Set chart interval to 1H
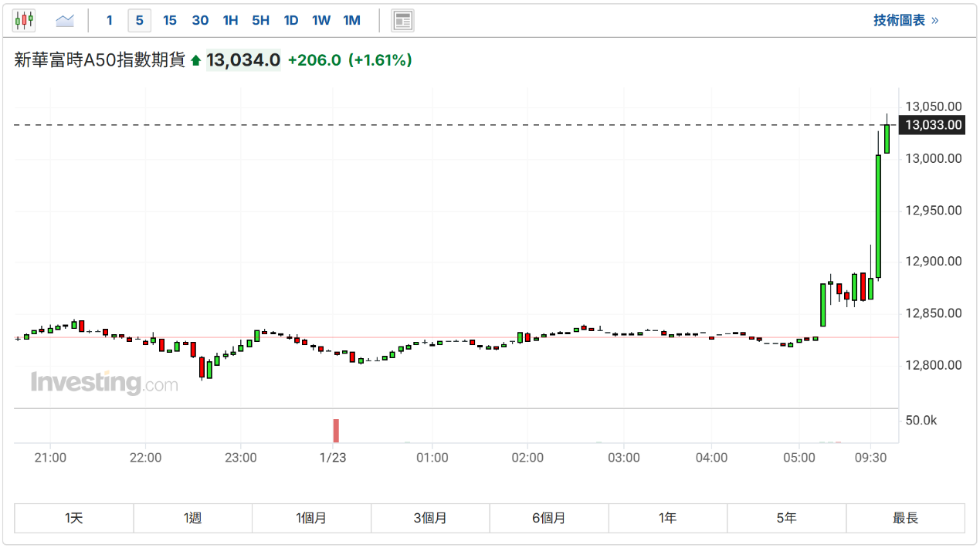The width and height of the screenshot is (980, 548). tap(230, 20)
